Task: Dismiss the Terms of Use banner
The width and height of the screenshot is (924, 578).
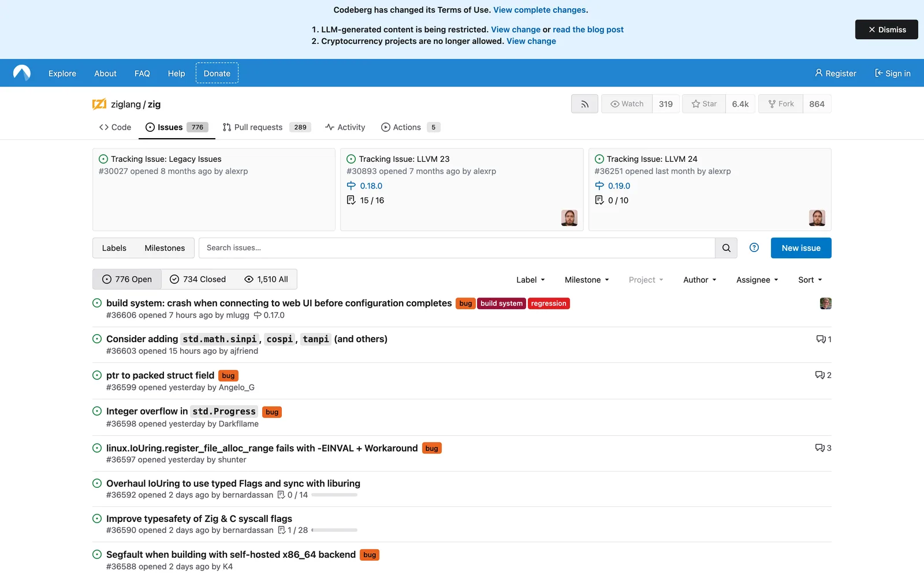Action: [x=886, y=29]
